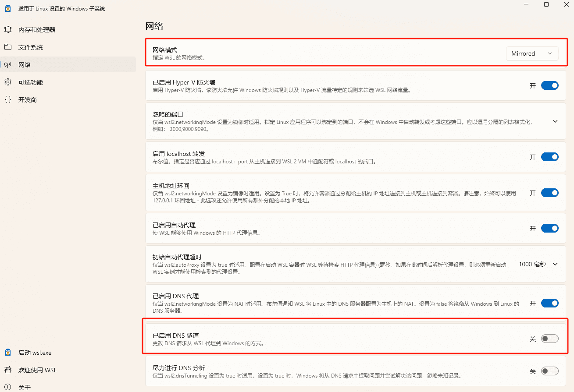Click the network antenna icon in sidebar
The height and width of the screenshot is (392, 574).
(7, 65)
